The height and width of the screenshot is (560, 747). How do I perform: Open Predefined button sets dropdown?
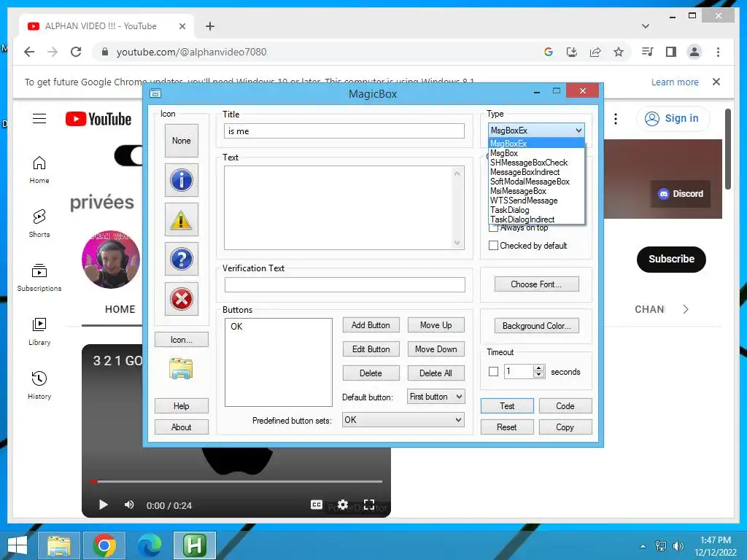click(403, 420)
